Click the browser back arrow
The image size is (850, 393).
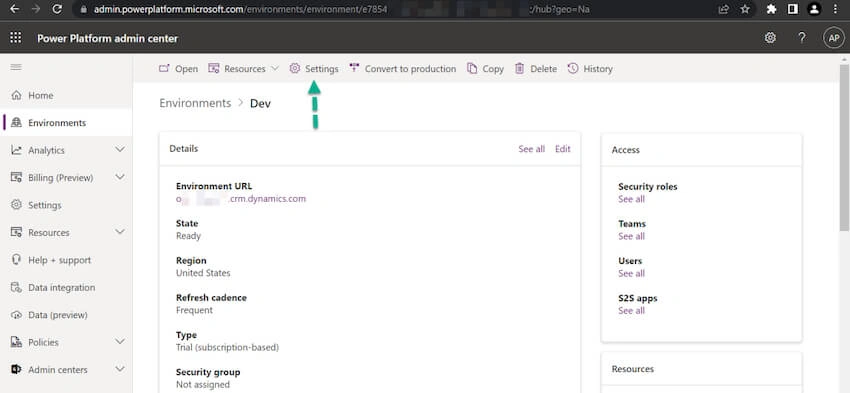14,9
